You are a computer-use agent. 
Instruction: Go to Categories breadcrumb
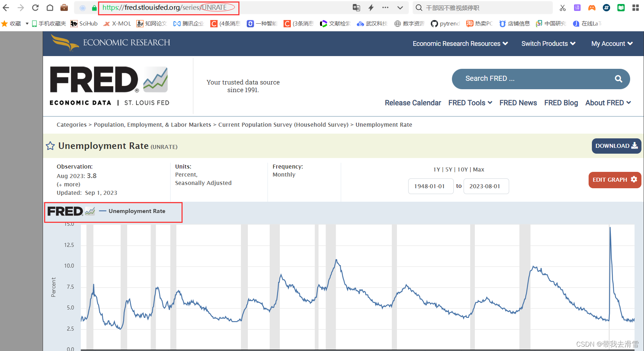[x=71, y=125]
